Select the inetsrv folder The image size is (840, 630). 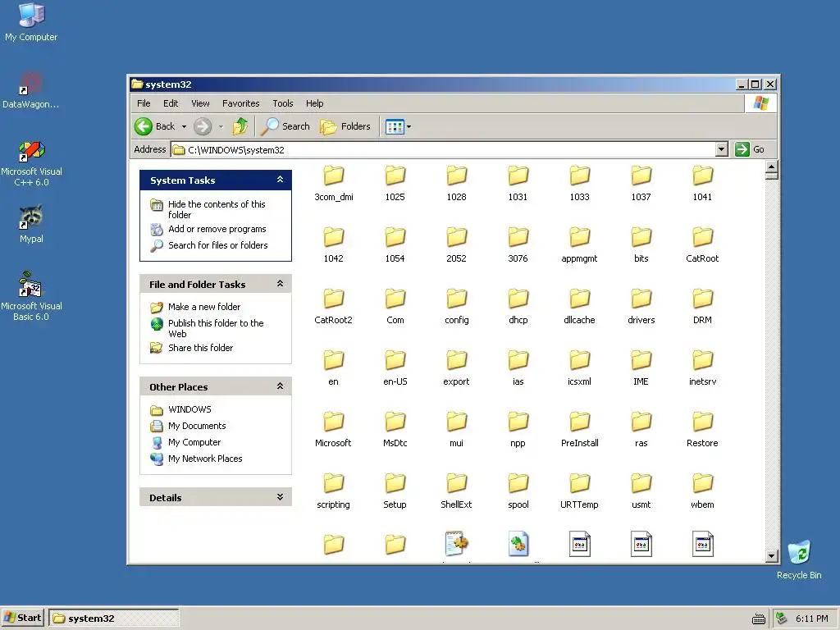(x=702, y=368)
